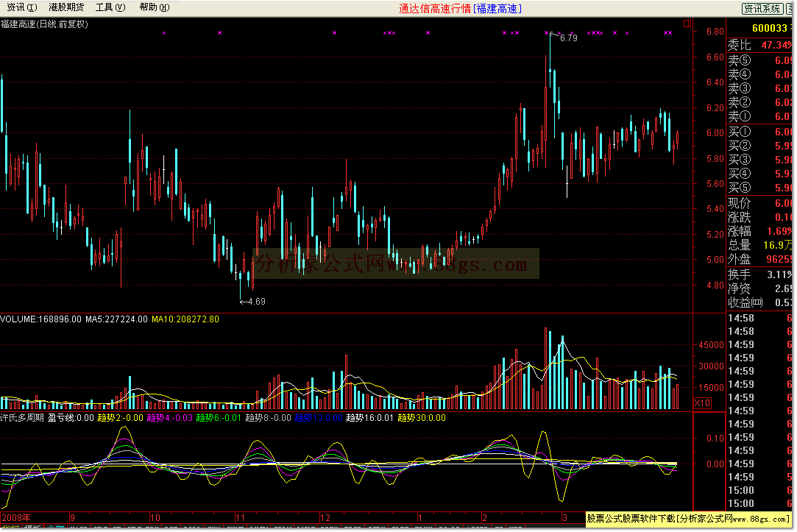Image resolution: width=797 pixels, height=532 pixels.
Task: Click month 3 on the time axis
Action: tap(564, 518)
